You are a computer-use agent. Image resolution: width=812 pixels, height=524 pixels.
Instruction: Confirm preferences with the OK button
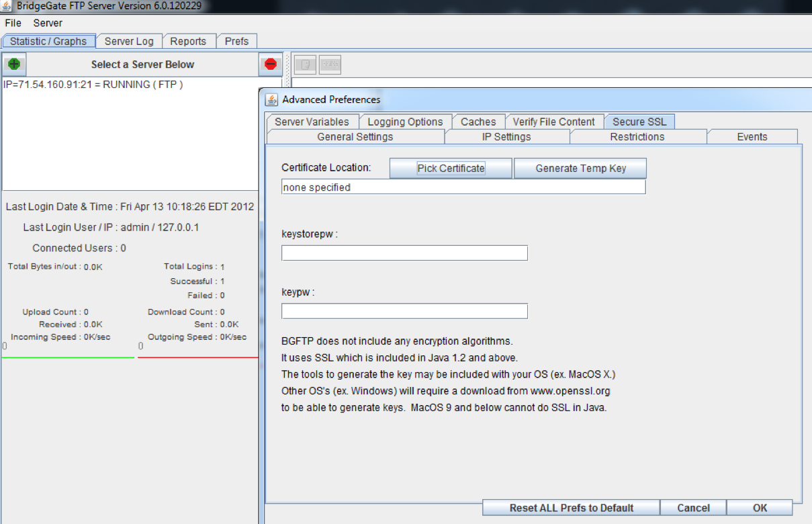pyautogui.click(x=760, y=508)
